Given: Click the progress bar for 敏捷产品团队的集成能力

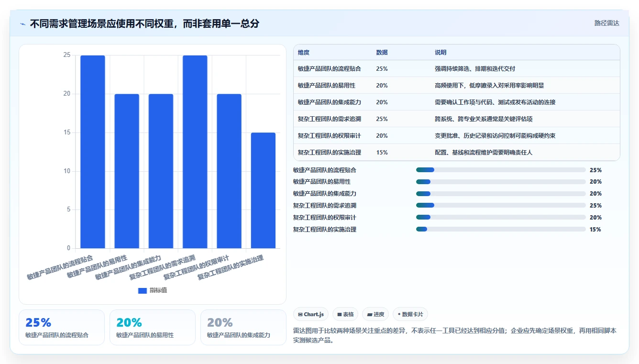Looking at the screenshot, I should [501, 194].
